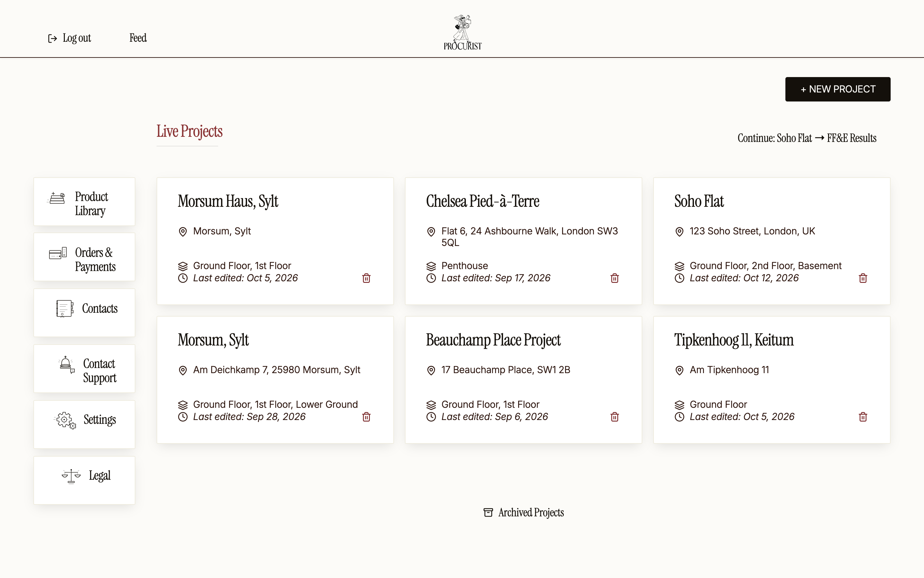Click the Archived Projects box icon

(488, 512)
